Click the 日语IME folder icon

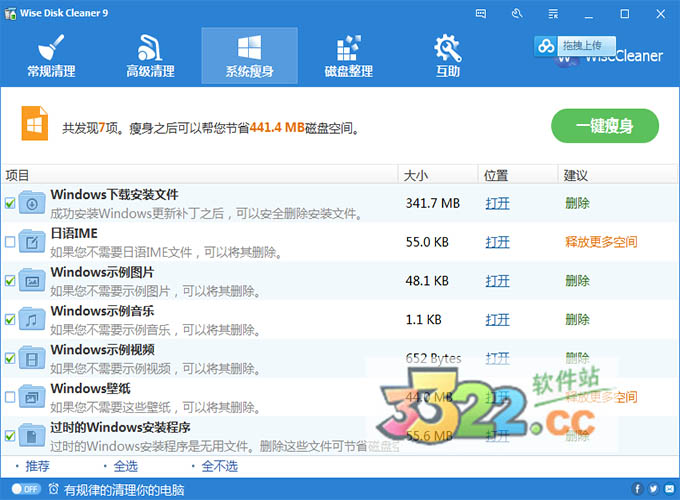(x=32, y=242)
